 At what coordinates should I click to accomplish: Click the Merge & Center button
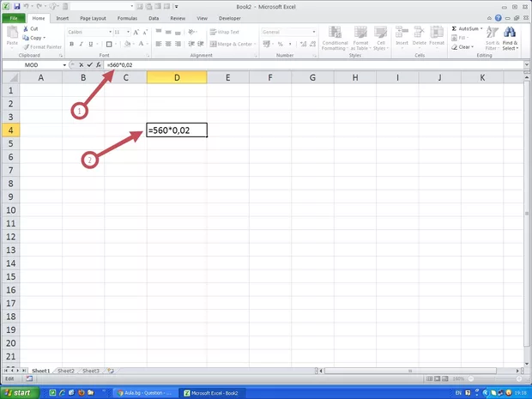click(231, 44)
